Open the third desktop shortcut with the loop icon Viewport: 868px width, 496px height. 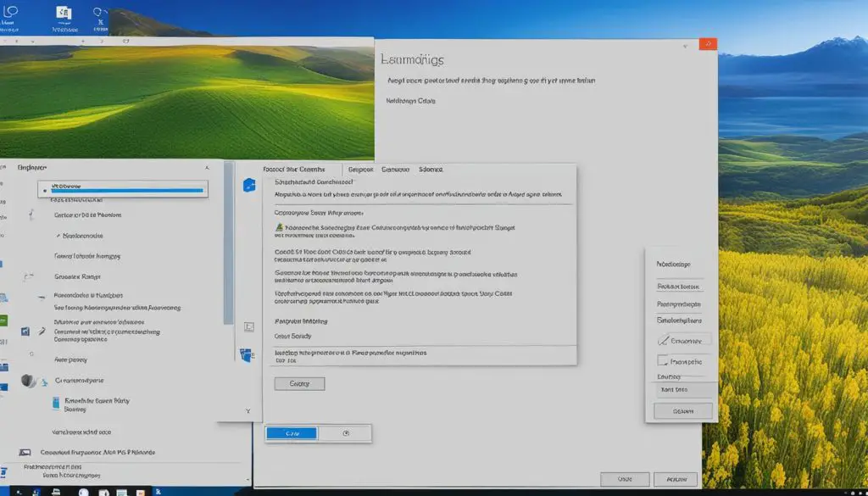pos(100,17)
